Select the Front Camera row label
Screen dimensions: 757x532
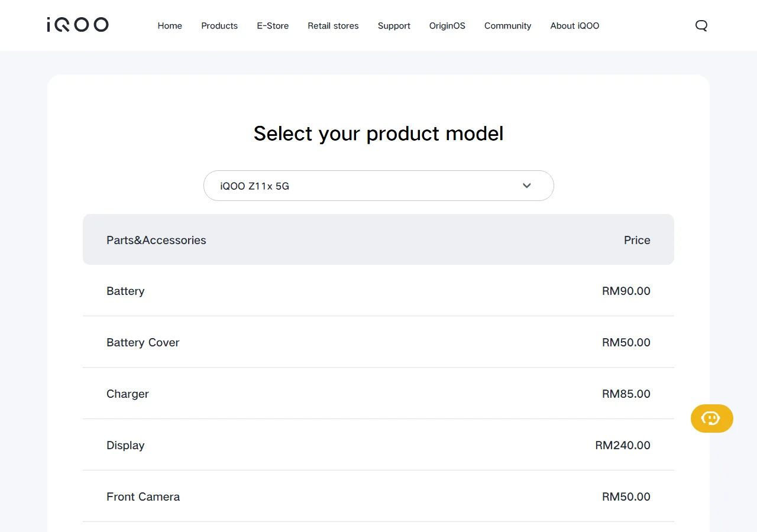[x=143, y=497]
